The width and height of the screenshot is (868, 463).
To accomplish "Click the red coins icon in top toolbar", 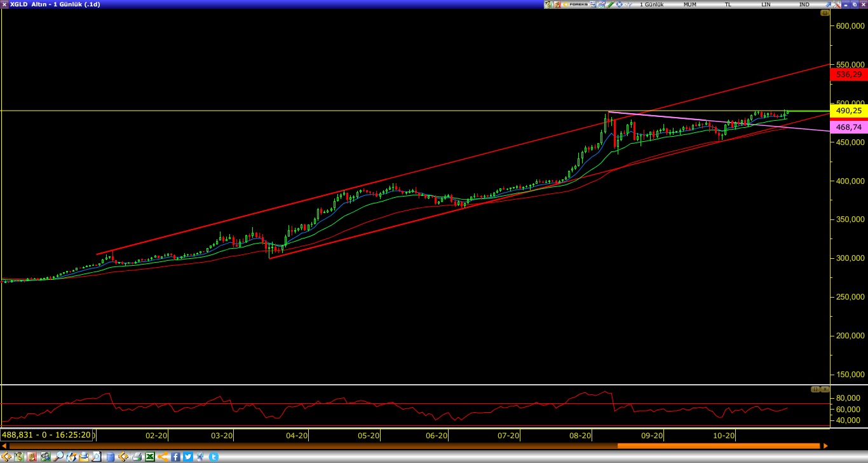I will pos(557,4).
